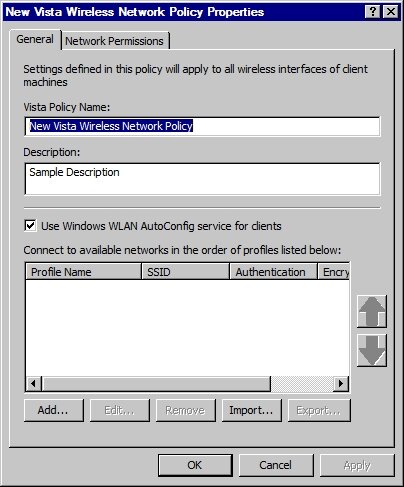Screen dimensions: 404x487
Task: Close the Policy Properties dialog
Action: tap(390, 12)
